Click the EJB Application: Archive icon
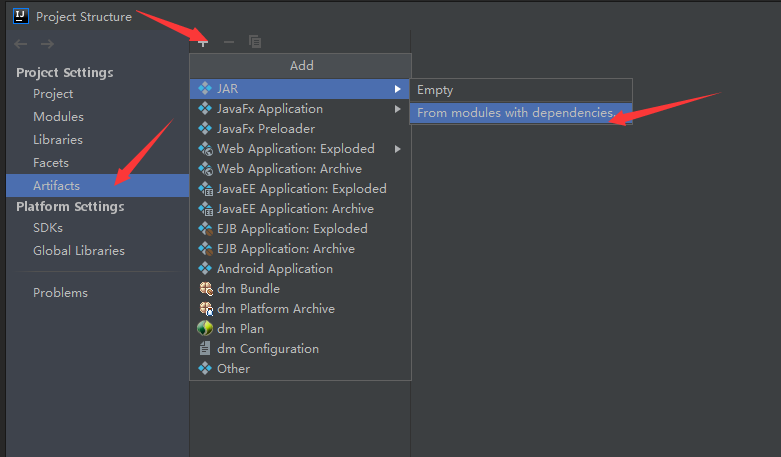Screen dimensions: 781x457 (205, 248)
